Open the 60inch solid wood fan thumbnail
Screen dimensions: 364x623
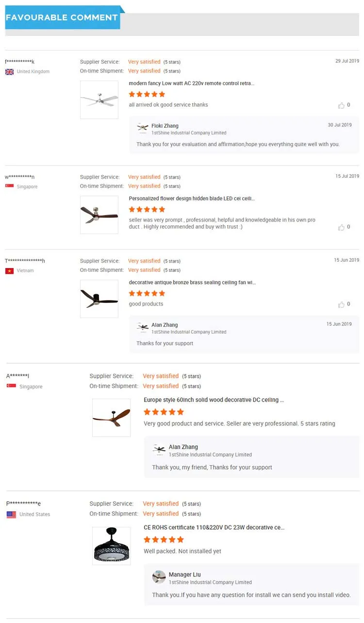(111, 418)
